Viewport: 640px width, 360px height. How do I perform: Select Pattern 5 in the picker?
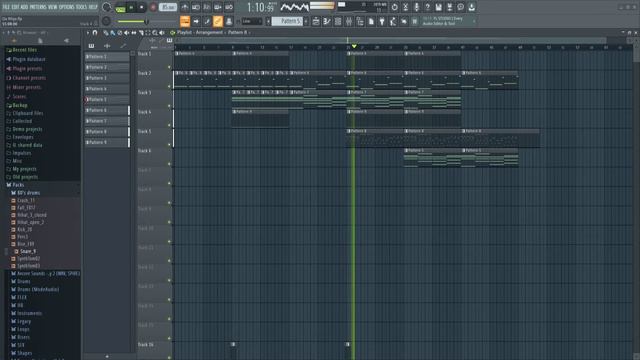pyautogui.click(x=107, y=99)
